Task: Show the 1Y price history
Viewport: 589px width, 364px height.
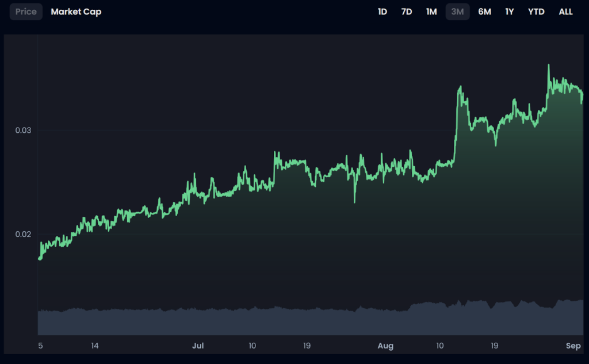Action: 509,12
